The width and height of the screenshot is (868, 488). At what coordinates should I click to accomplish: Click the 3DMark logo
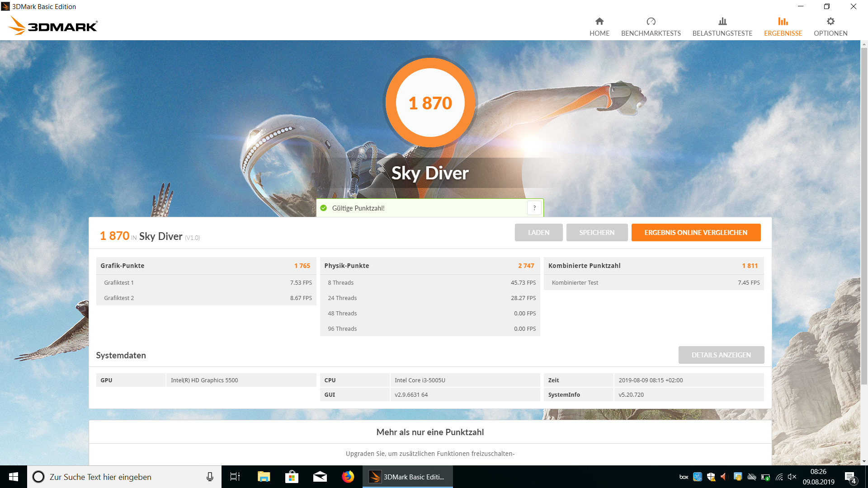53,26
